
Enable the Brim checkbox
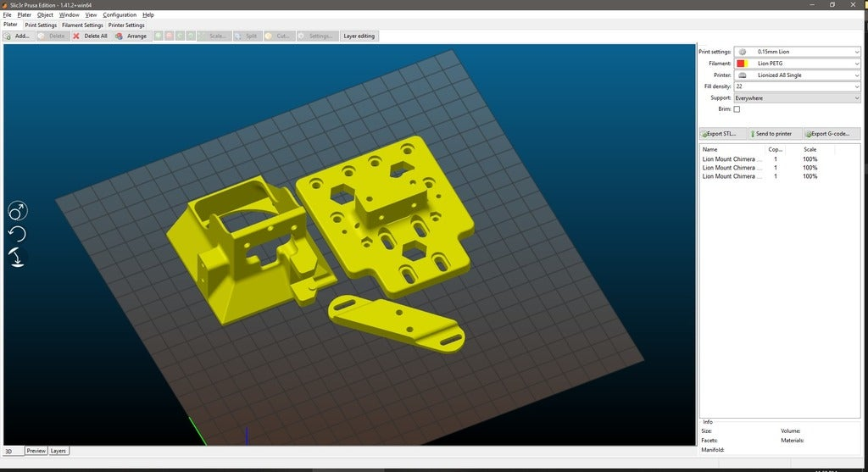tap(737, 109)
